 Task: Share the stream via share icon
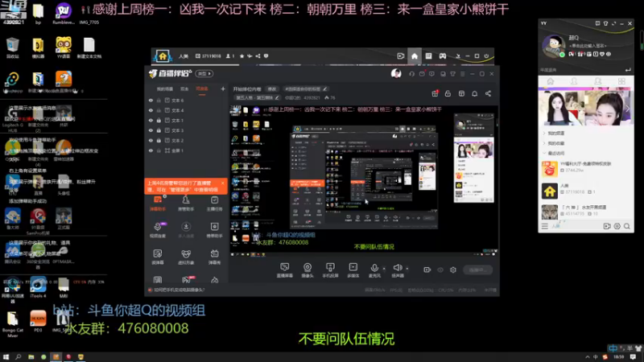488,93
